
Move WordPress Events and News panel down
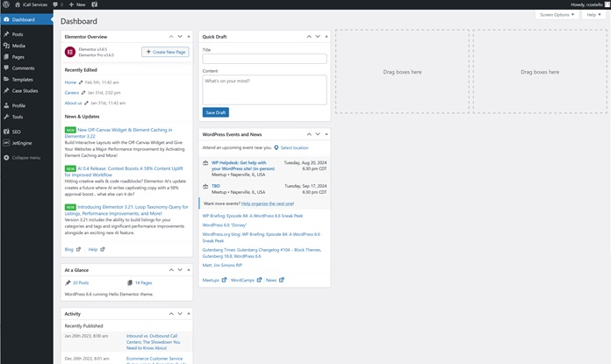[318, 134]
